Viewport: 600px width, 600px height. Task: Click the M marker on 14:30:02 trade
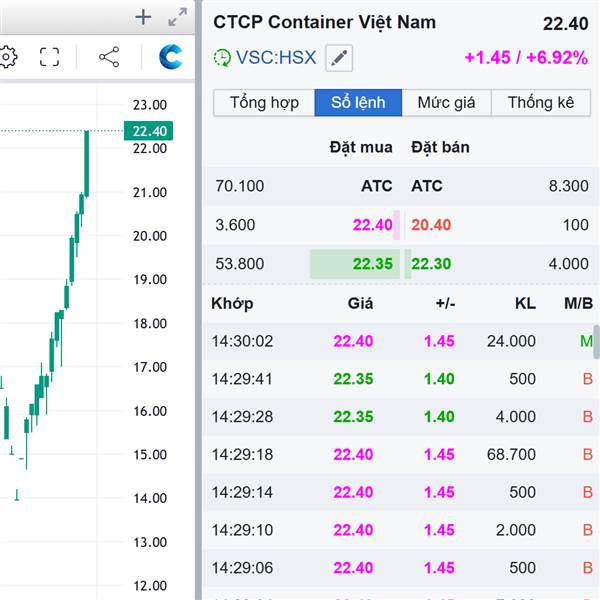click(586, 341)
